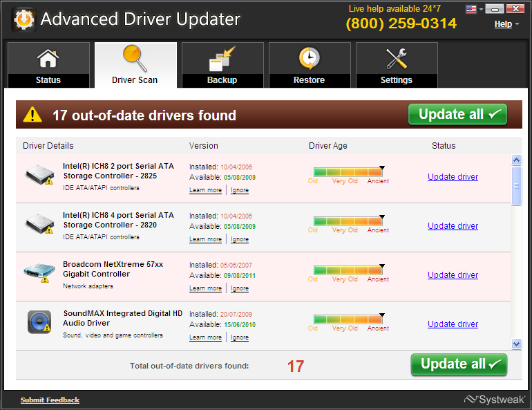Click the Version column header
Screen dimensions: 532x410
(x=204, y=146)
